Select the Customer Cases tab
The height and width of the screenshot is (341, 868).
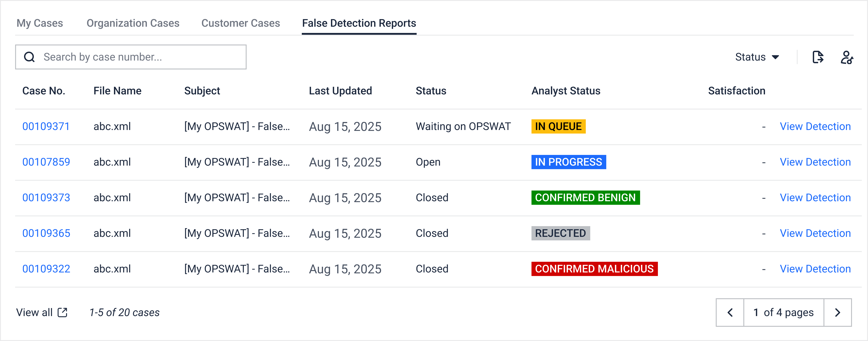[241, 23]
